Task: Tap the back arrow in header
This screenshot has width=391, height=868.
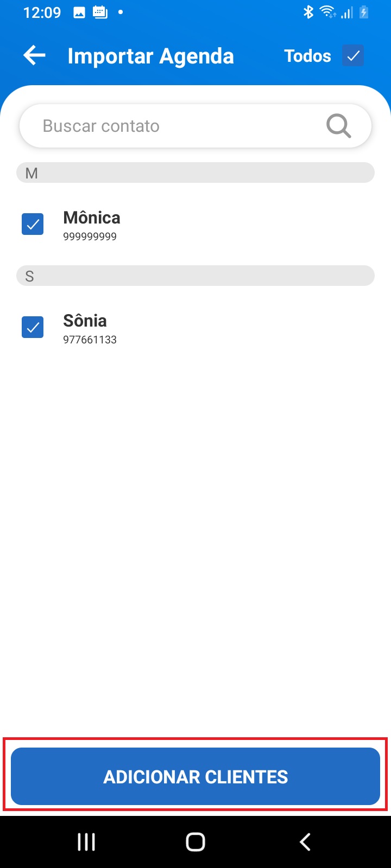Action: (34, 55)
